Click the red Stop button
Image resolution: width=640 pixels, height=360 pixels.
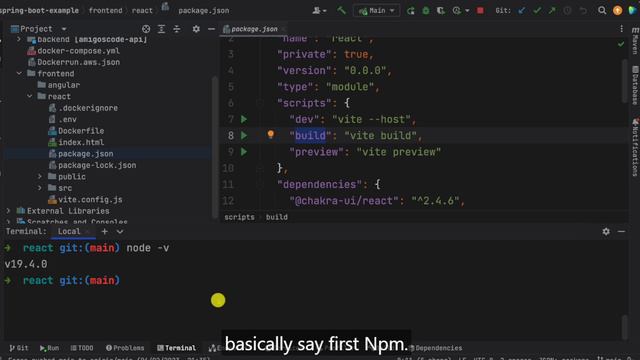pos(480,11)
